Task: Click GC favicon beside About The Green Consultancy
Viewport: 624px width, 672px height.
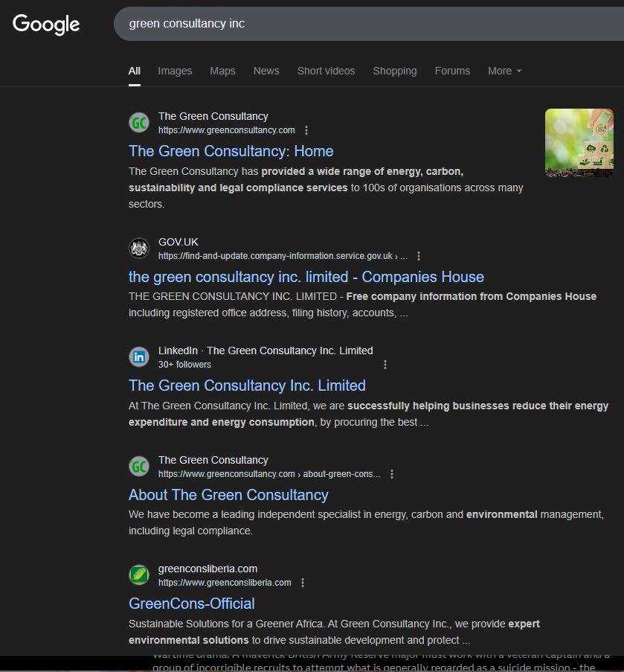Action: click(x=139, y=467)
